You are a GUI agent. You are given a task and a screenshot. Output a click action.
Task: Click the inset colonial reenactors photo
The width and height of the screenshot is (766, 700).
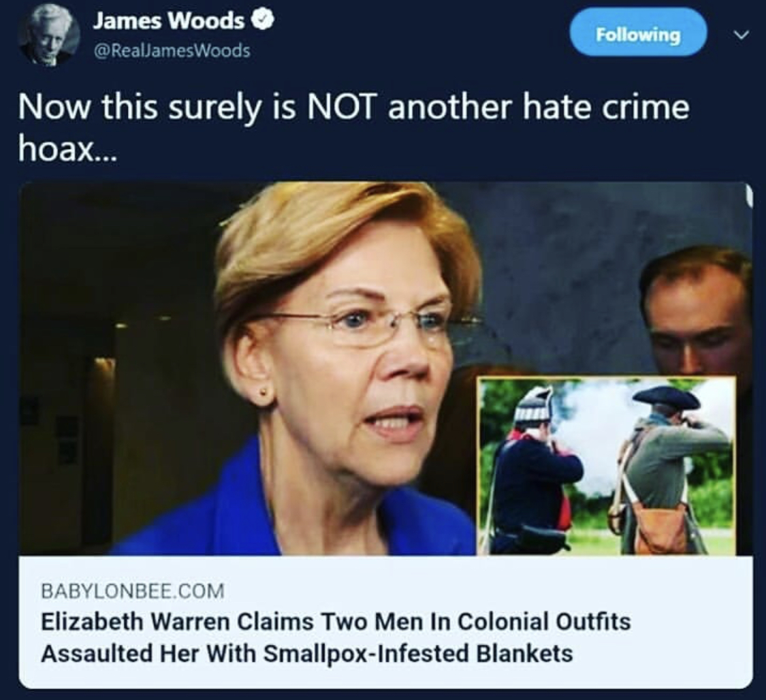point(606,466)
